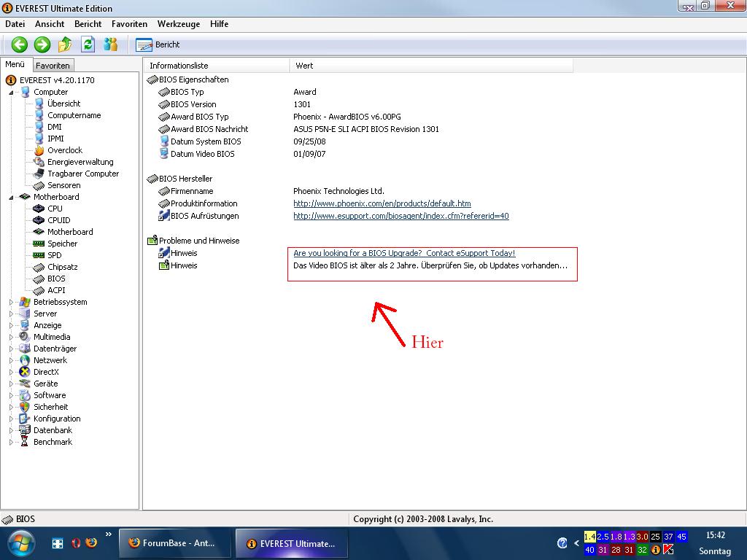This screenshot has height=560, width=747.
Task: Open the Werkzeuge menu
Action: point(179,24)
